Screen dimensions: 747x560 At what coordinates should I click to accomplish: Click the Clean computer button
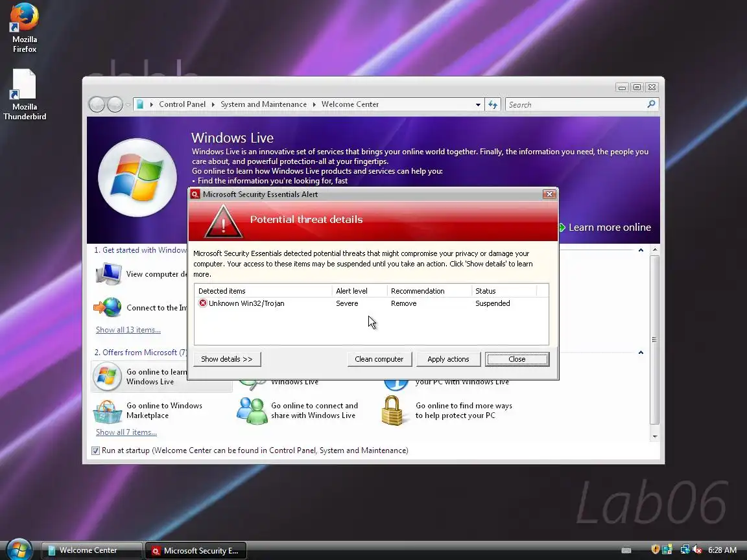pos(379,359)
